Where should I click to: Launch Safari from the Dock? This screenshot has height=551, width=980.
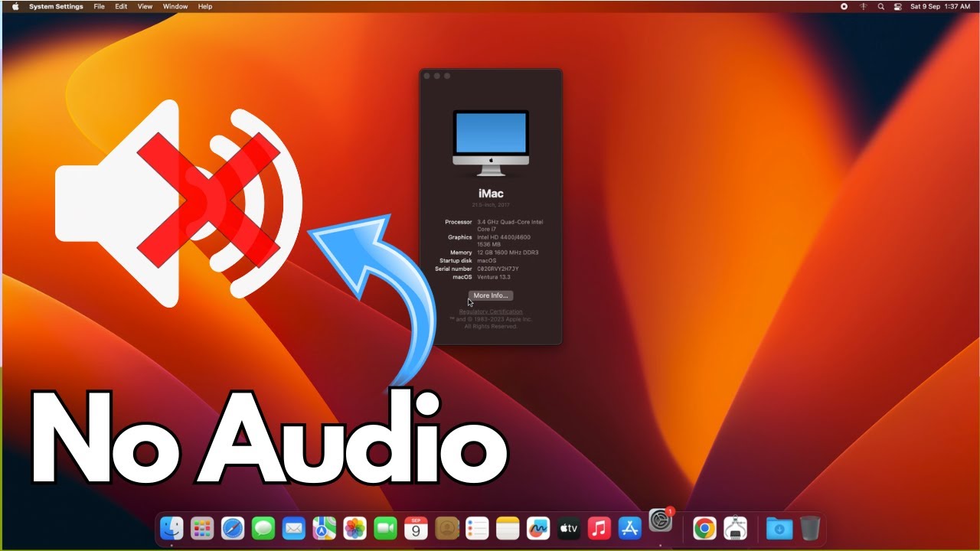point(233,528)
